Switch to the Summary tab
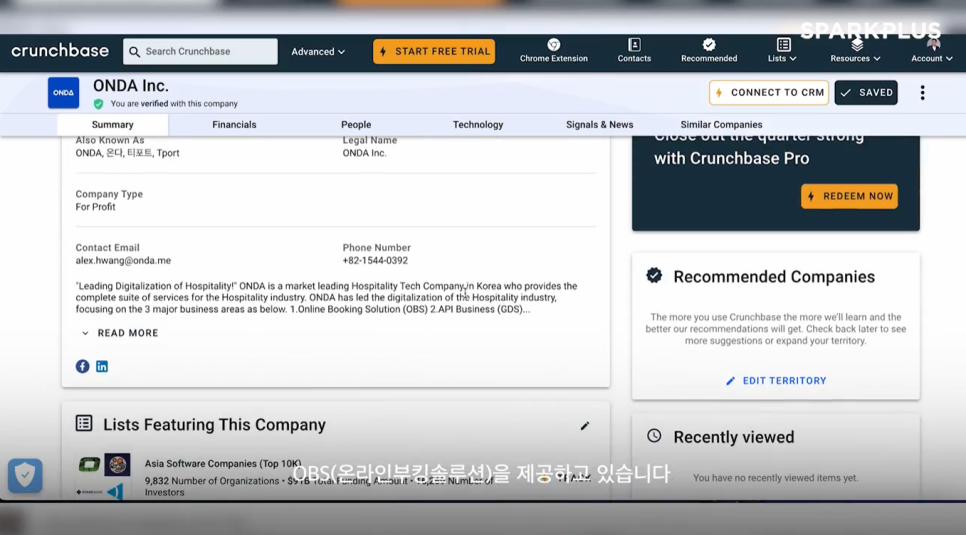966x535 pixels. coord(113,125)
